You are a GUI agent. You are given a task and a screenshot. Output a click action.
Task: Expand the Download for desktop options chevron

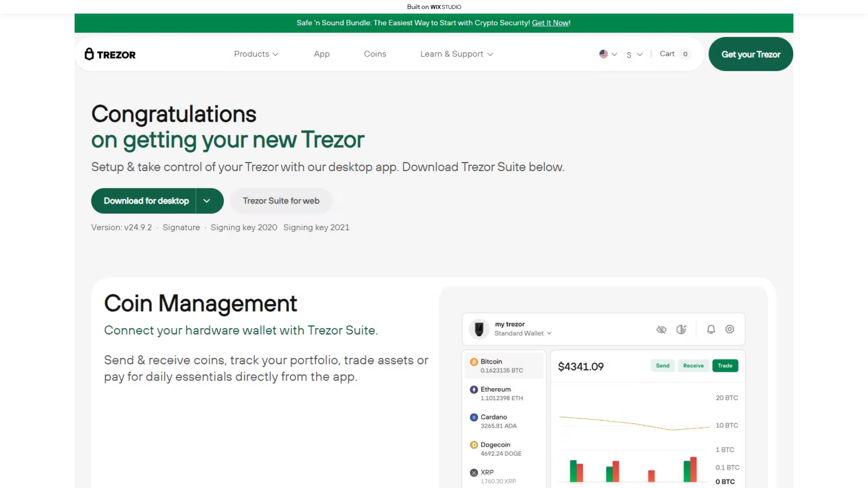pos(207,201)
